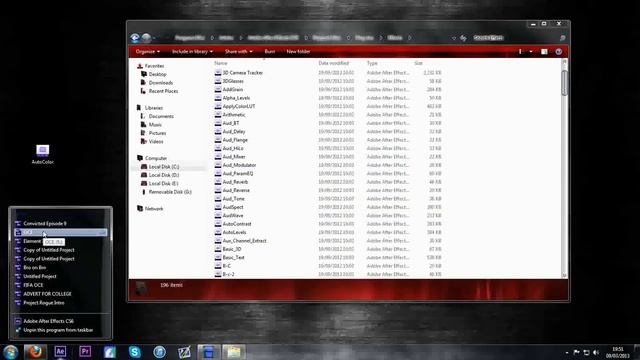Open the Explorer help icon
The width and height of the screenshot is (640, 360).
(x=559, y=52)
